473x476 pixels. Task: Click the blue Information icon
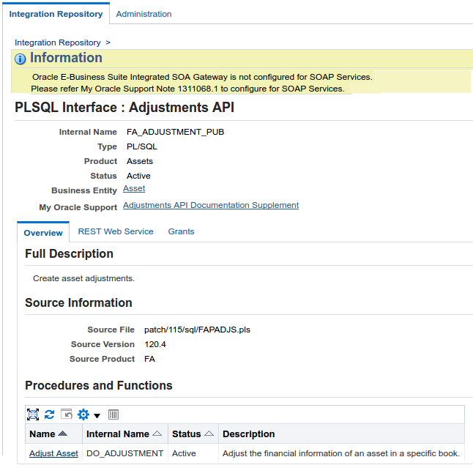pyautogui.click(x=21, y=59)
